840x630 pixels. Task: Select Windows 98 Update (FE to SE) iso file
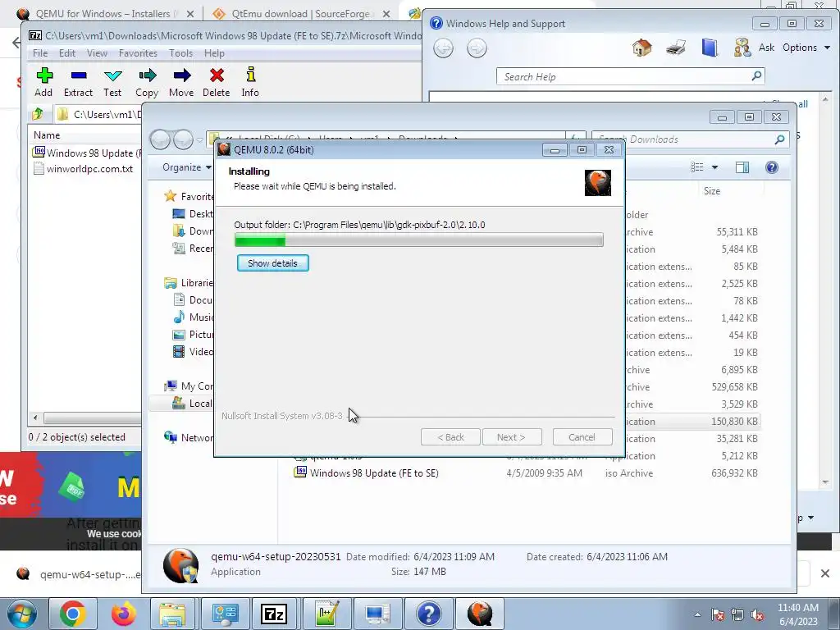click(x=374, y=473)
